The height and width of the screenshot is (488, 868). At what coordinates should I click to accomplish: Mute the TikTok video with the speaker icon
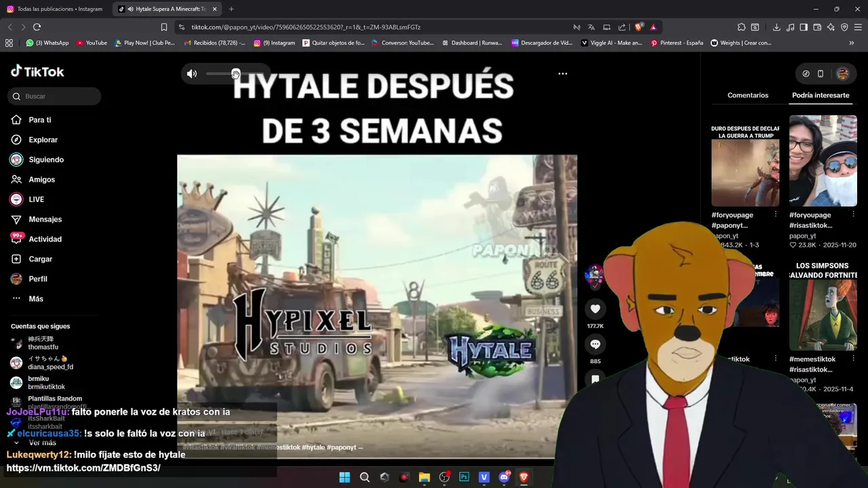192,74
